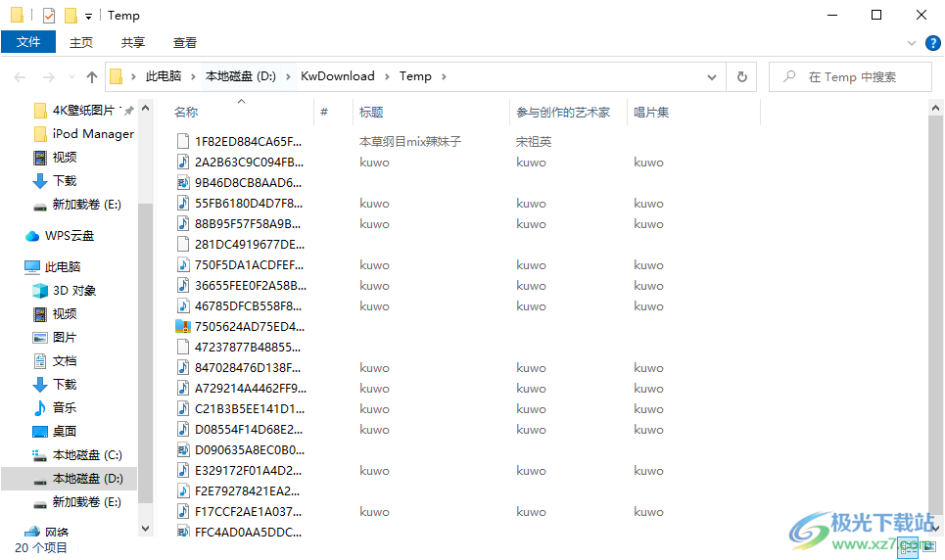Open the Customize Quick Access Toolbar dropdown
Viewport: 945px width, 560px height.
[x=88, y=17]
